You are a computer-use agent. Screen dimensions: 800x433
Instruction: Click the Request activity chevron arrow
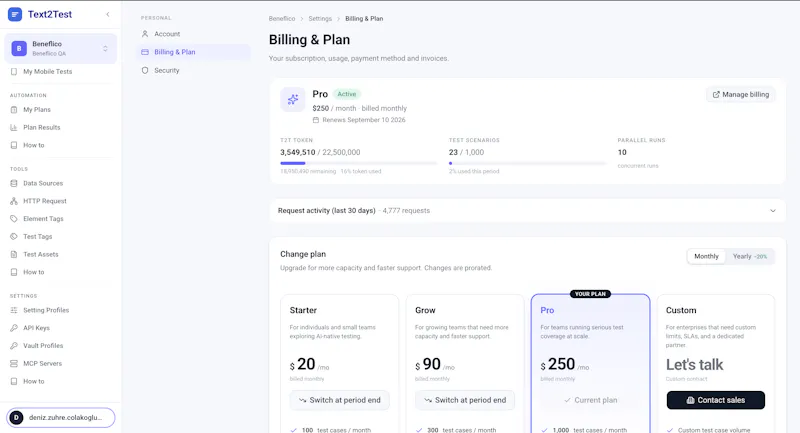[772, 211]
